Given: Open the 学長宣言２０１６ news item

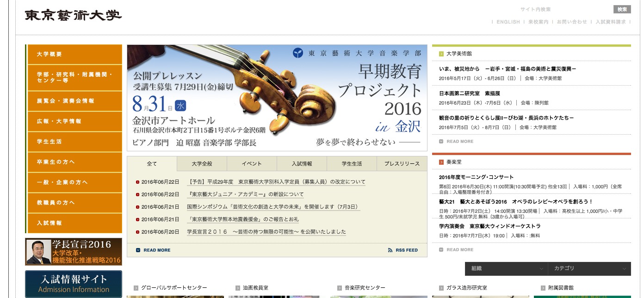Looking at the screenshot, I should point(266,232).
